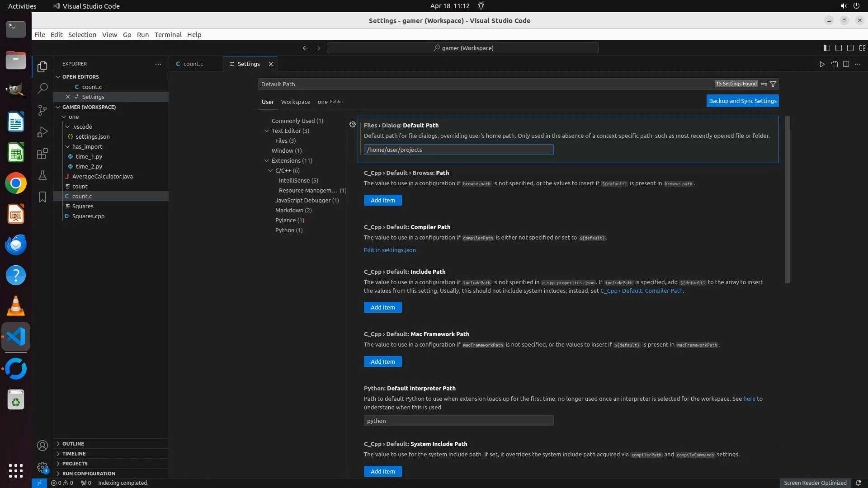Click the filter settings funnel icon
The image size is (868, 488).
(773, 84)
